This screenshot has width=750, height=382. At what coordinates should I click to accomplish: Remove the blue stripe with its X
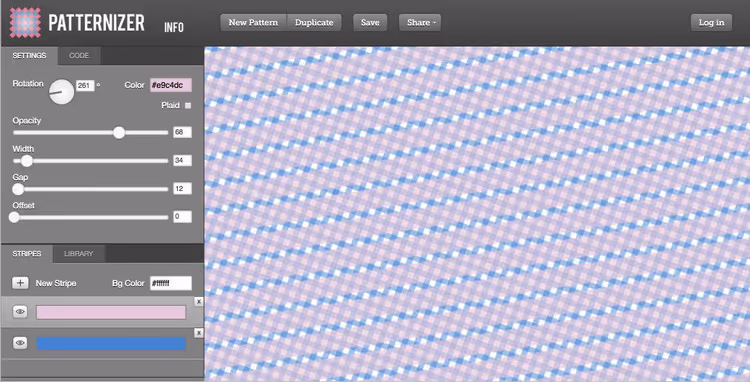coord(199,333)
